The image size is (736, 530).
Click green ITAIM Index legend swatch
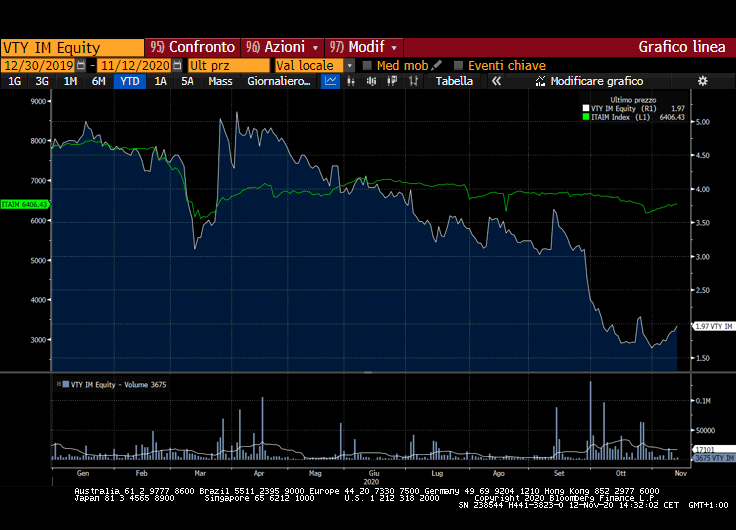click(x=586, y=117)
